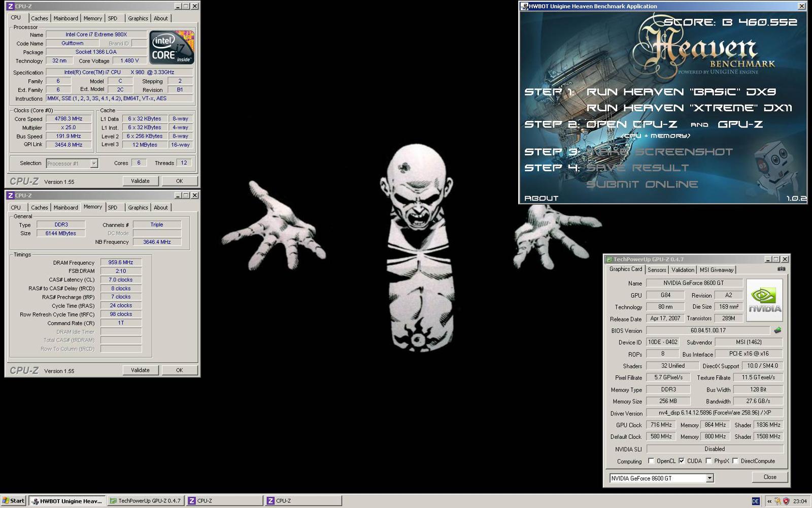
Task: Click the CPU Name field "Intel Core i7 Extreme 980X"
Action: pos(96,35)
